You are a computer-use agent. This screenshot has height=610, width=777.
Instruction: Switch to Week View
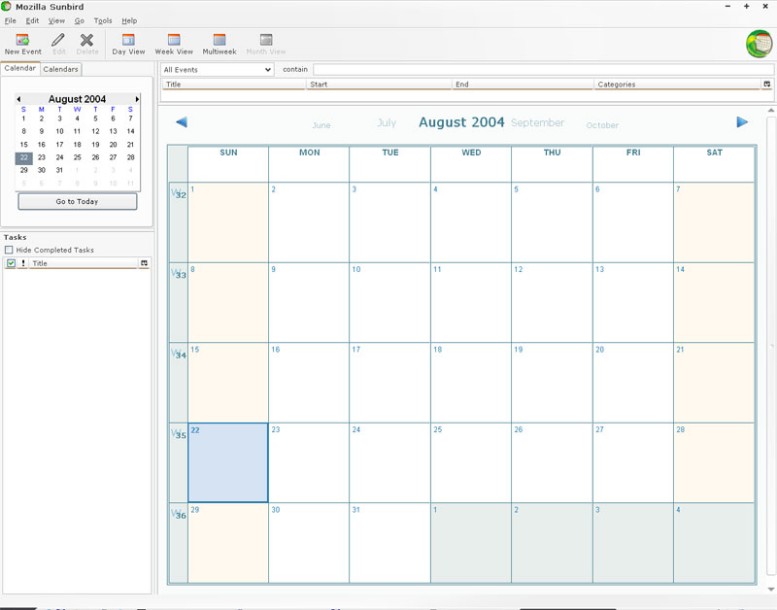[x=173, y=43]
